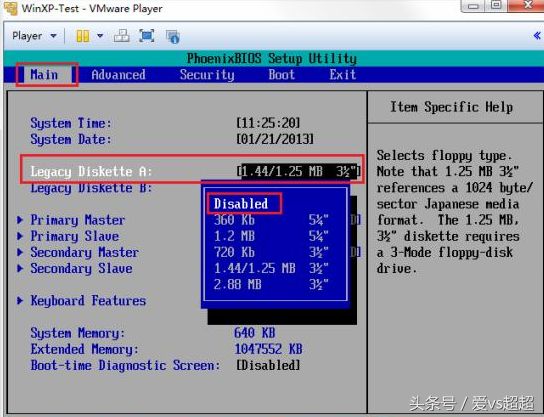Click the System Memory label
The image size is (544, 417).
point(77,333)
